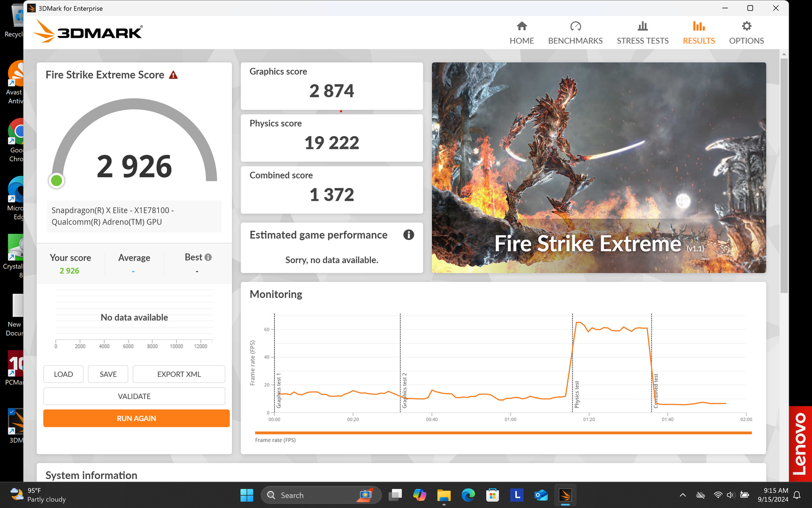Load a saved result file
Viewport: 812px width, 508px height.
63,374
